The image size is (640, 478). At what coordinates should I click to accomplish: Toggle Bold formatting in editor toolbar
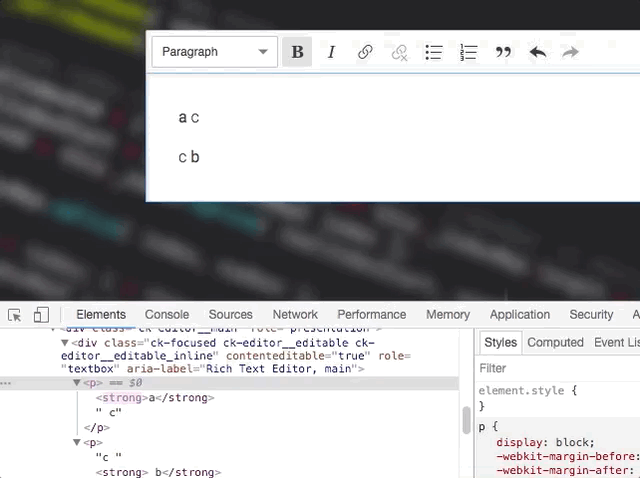tap(297, 52)
